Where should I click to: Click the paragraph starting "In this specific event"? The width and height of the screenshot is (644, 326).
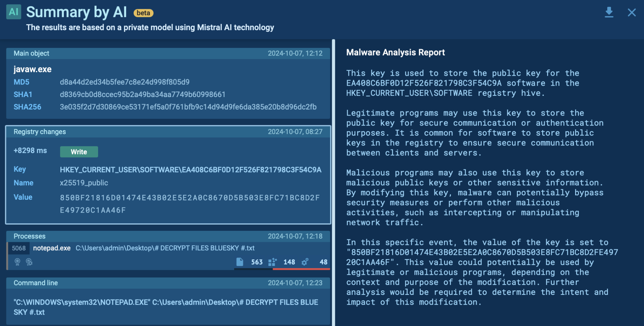(482, 272)
